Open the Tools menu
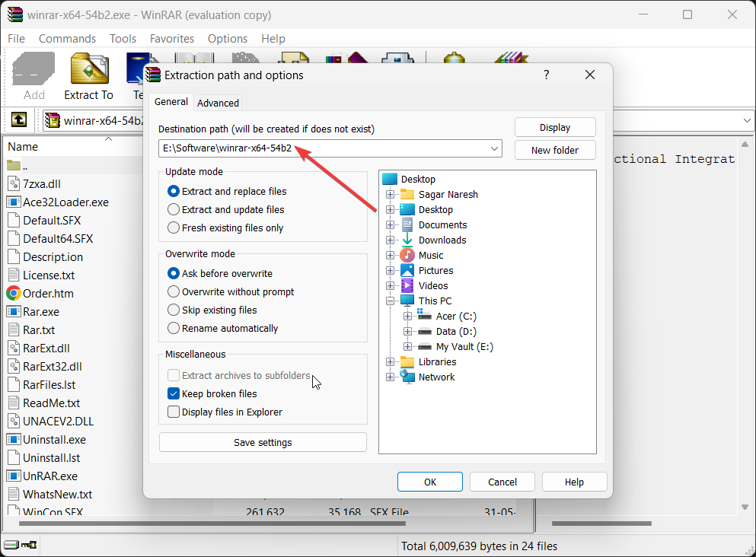Image resolution: width=756 pixels, height=557 pixels. click(x=123, y=39)
